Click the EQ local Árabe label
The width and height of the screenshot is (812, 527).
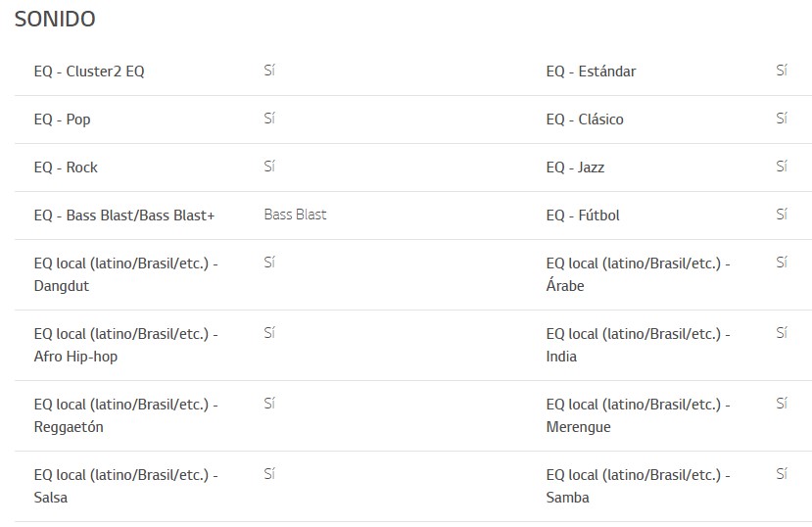[638, 274]
